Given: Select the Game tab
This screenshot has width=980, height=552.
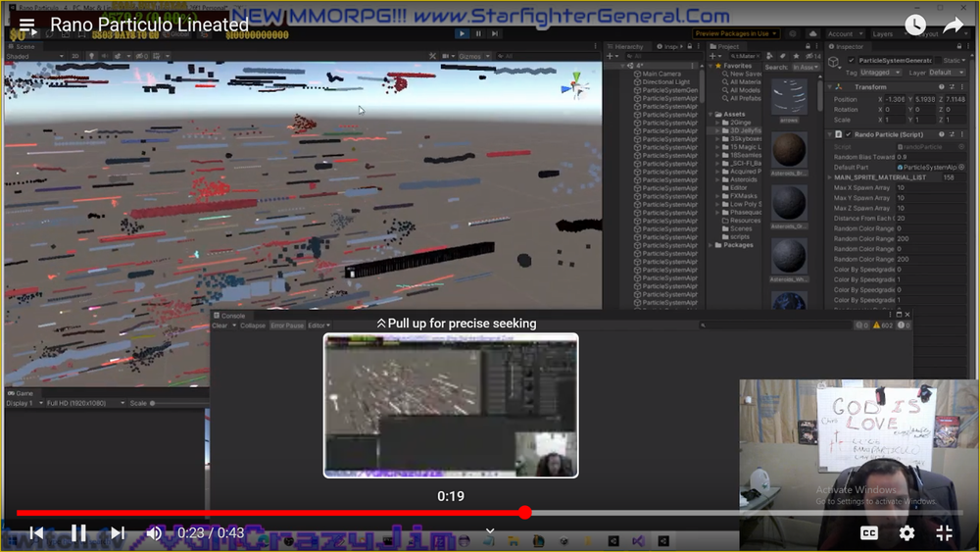Looking at the screenshot, I should pyautogui.click(x=21, y=393).
